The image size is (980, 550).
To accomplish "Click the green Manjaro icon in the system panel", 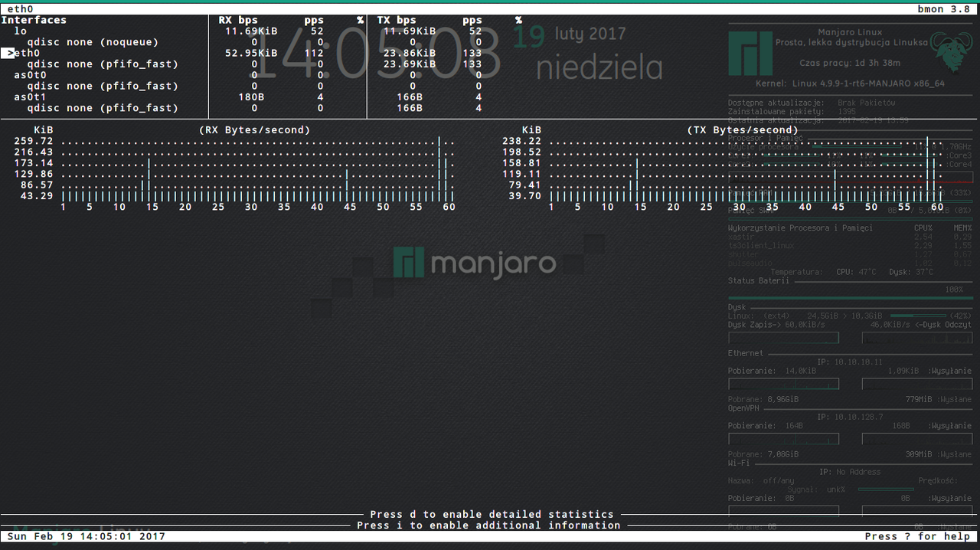I will (750, 54).
